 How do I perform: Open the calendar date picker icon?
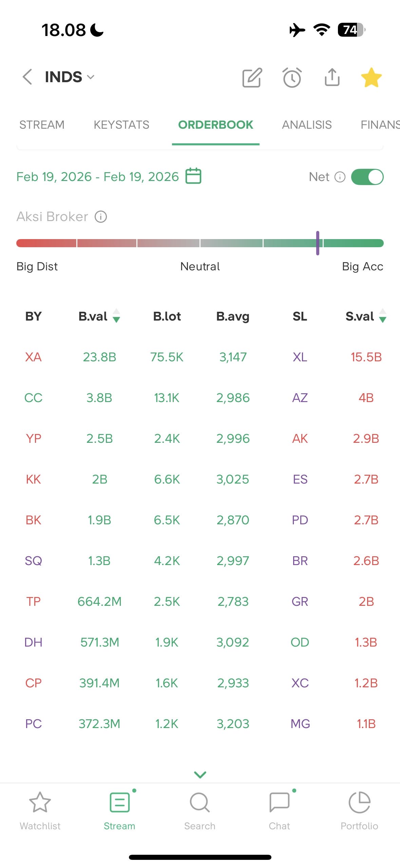pyautogui.click(x=193, y=176)
